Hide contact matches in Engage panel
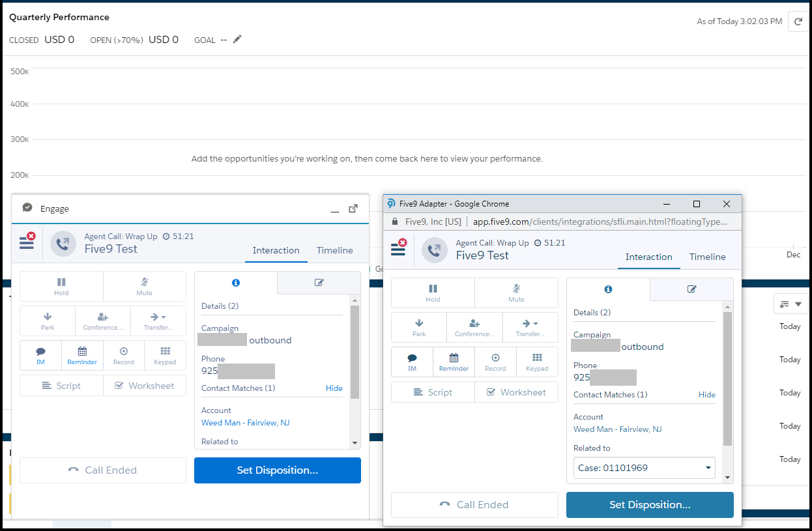Image resolution: width=812 pixels, height=531 pixels. point(334,388)
